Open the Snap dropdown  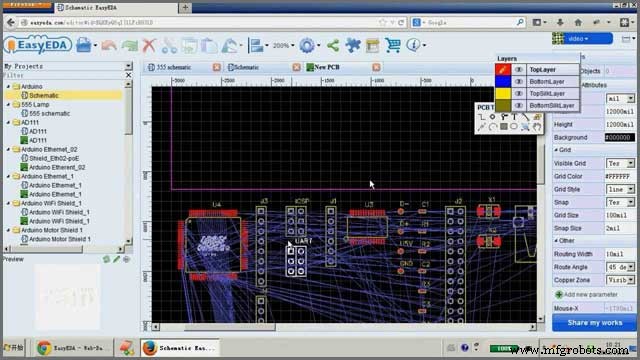point(620,202)
